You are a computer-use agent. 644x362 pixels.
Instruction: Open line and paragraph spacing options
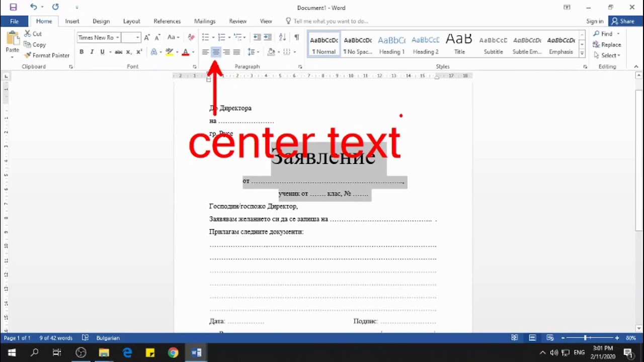click(253, 52)
